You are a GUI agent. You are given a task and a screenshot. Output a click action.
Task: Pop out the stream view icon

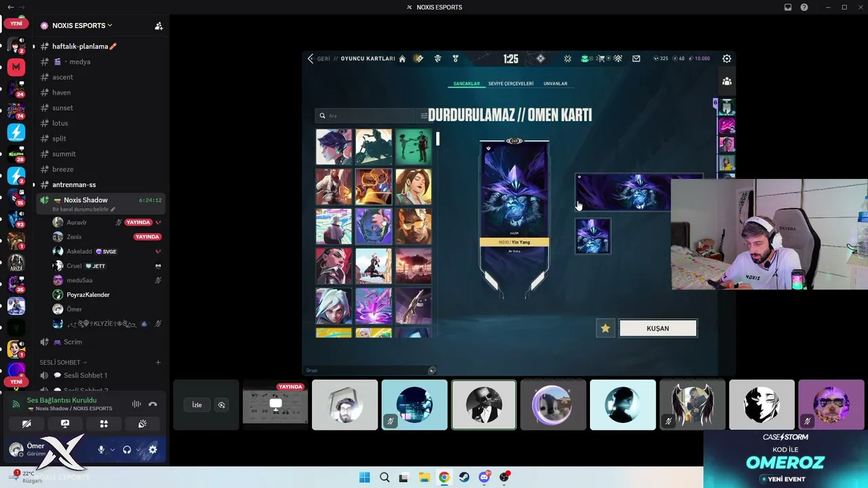click(x=221, y=405)
